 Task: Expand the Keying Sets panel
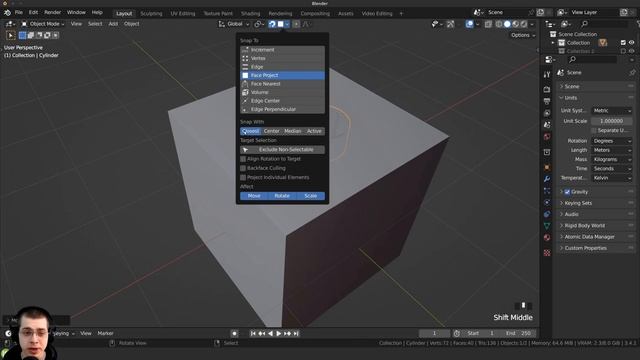tap(596, 203)
